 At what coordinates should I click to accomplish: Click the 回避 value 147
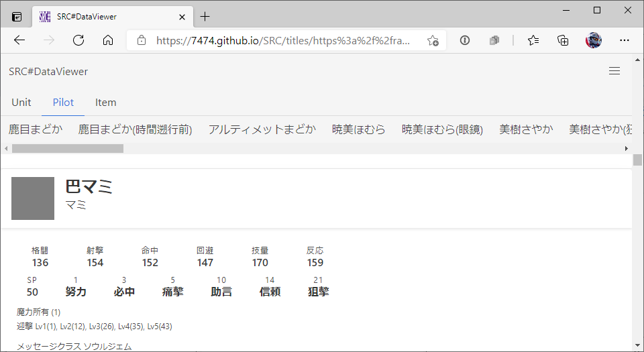205,263
